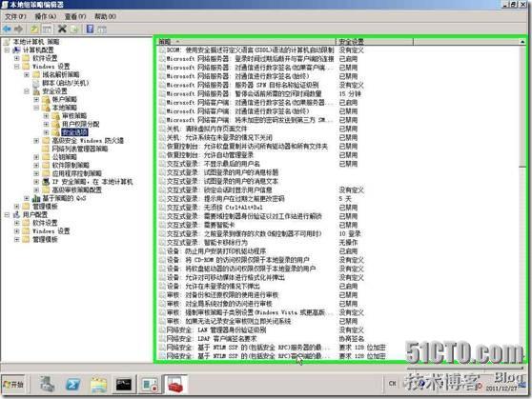Select 设备: 允许在未登录的情况下弹出

pyautogui.click(x=210, y=286)
